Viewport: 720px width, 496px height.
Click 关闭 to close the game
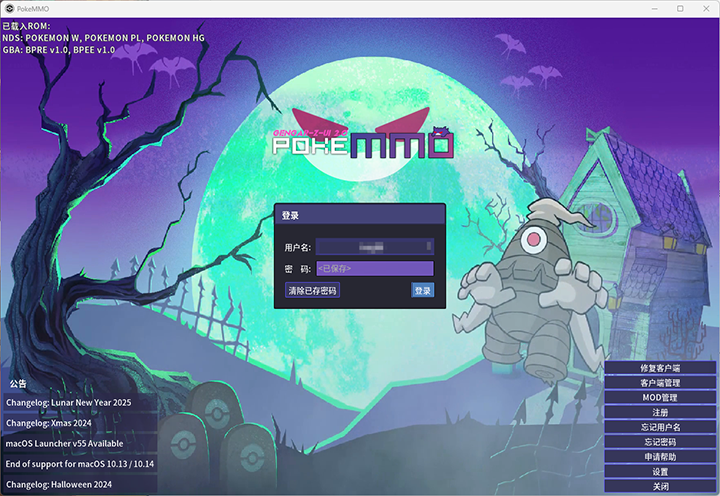click(x=660, y=486)
